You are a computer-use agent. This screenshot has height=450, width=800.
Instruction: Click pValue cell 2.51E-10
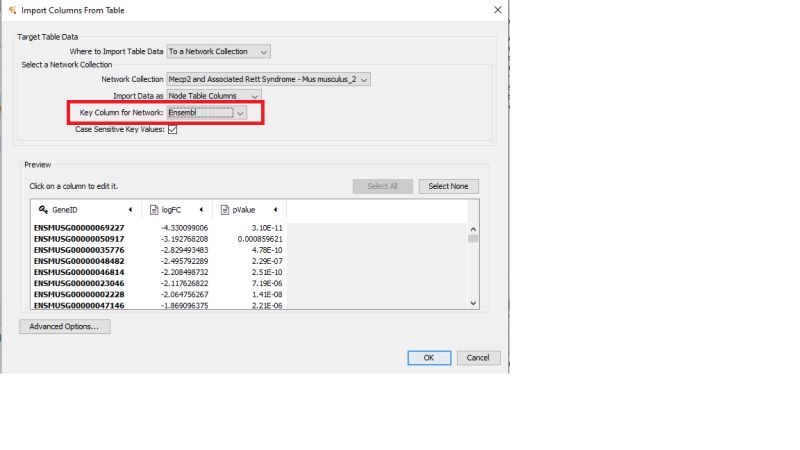(x=267, y=272)
